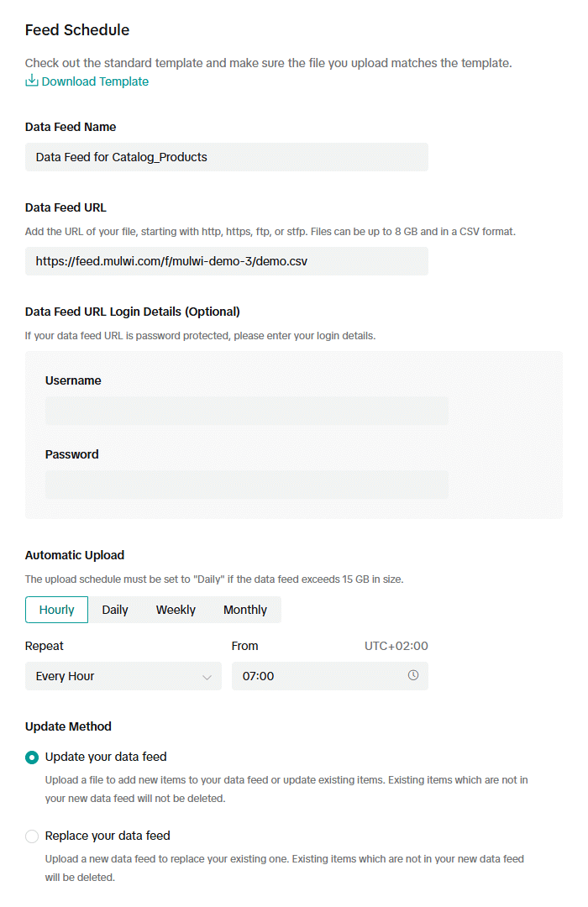Click the Data Feed for Catalog_Products text
The height and width of the screenshot is (907, 588).
coord(120,157)
